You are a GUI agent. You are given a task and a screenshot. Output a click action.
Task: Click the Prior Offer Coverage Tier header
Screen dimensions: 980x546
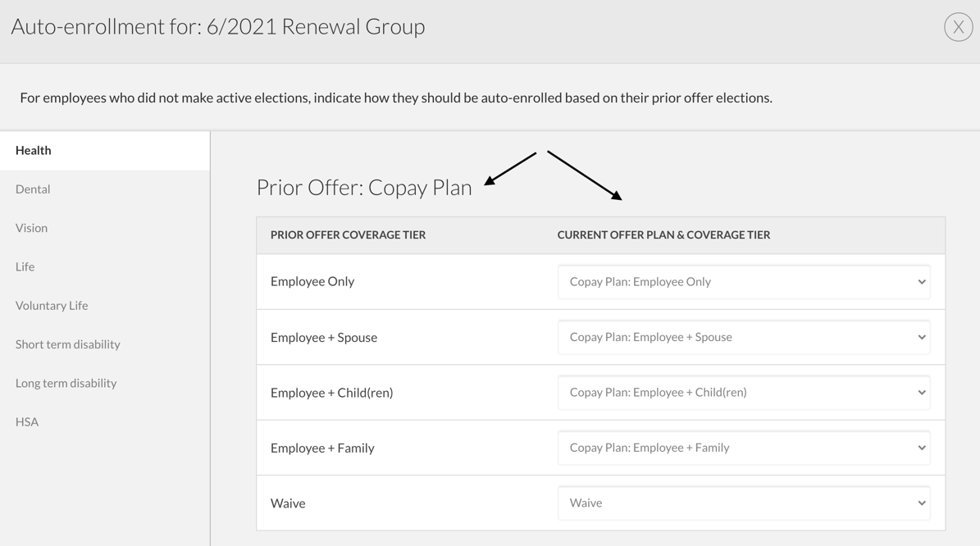pos(348,235)
